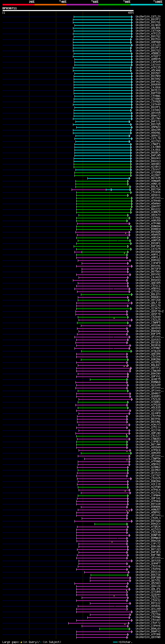The height and width of the screenshot is (644, 165).
Task: Select the UniRef100_Q1KUU3 hit label
Action: [x=148, y=340]
